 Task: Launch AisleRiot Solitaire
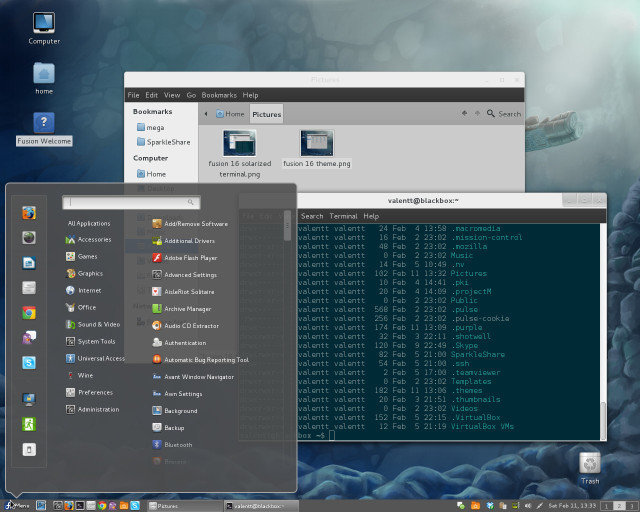coord(183,292)
